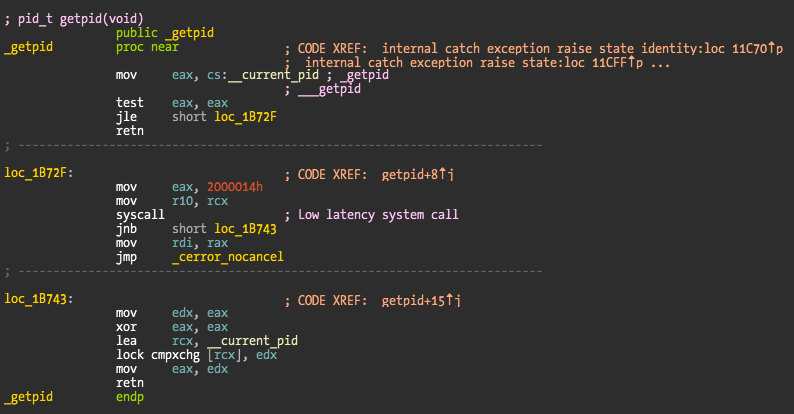Click the _getpid name on the endp line
The height and width of the screenshot is (414, 794).
[x=29, y=397]
